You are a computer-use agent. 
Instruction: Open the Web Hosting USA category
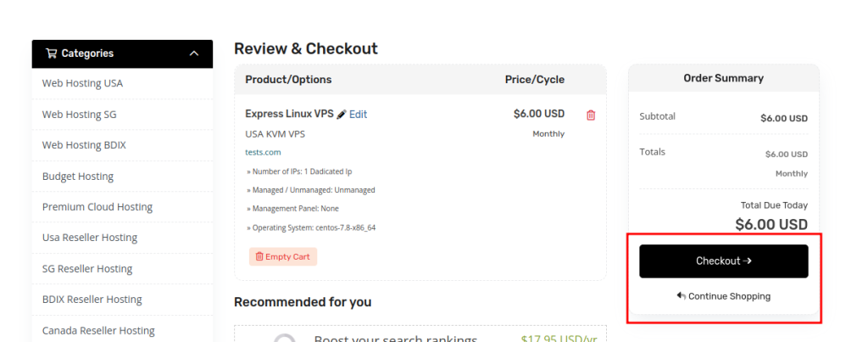tap(82, 83)
